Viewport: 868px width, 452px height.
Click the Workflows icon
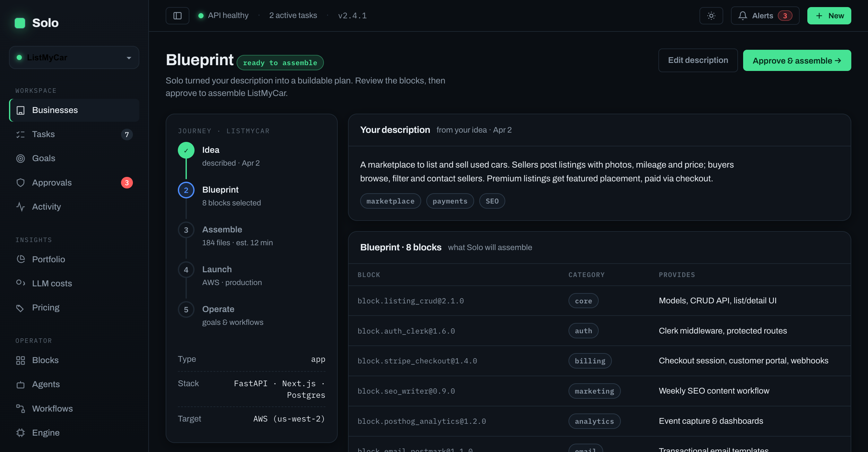coord(21,409)
